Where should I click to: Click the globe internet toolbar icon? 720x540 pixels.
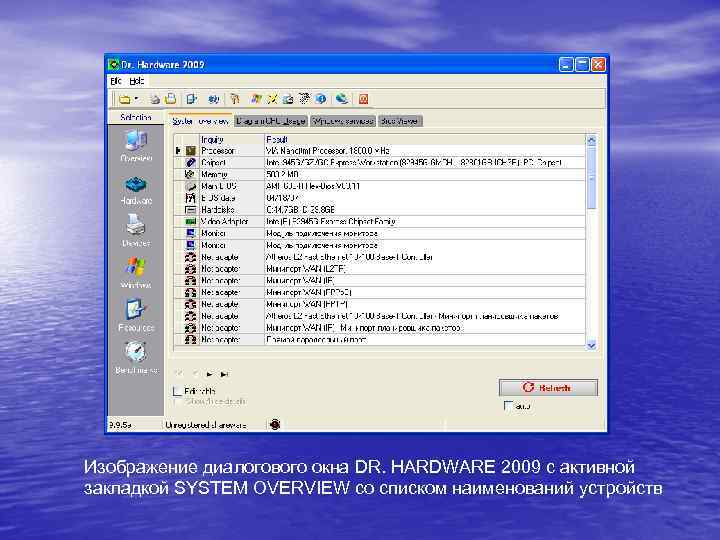coord(342,98)
